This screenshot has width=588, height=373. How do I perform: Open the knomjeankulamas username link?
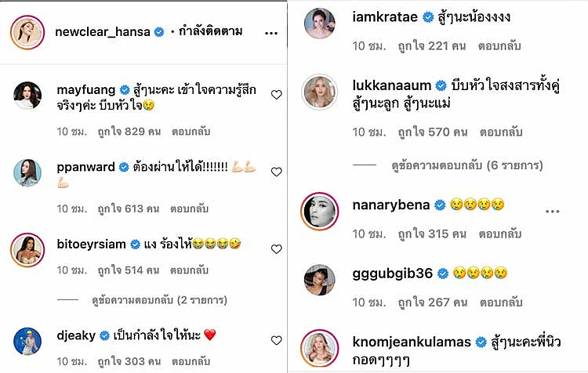[412, 342]
